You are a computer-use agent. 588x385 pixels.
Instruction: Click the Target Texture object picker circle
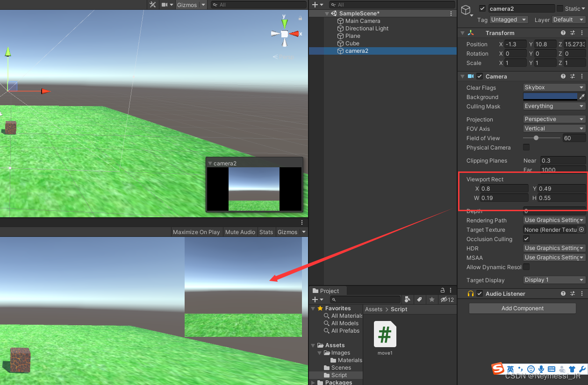581,230
